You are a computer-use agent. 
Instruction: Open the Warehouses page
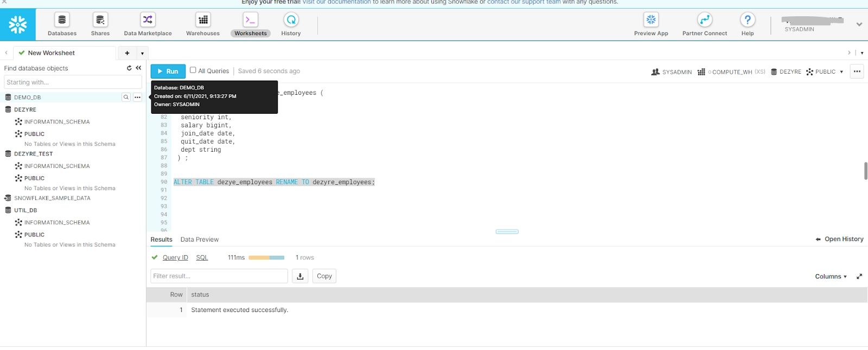pyautogui.click(x=203, y=21)
